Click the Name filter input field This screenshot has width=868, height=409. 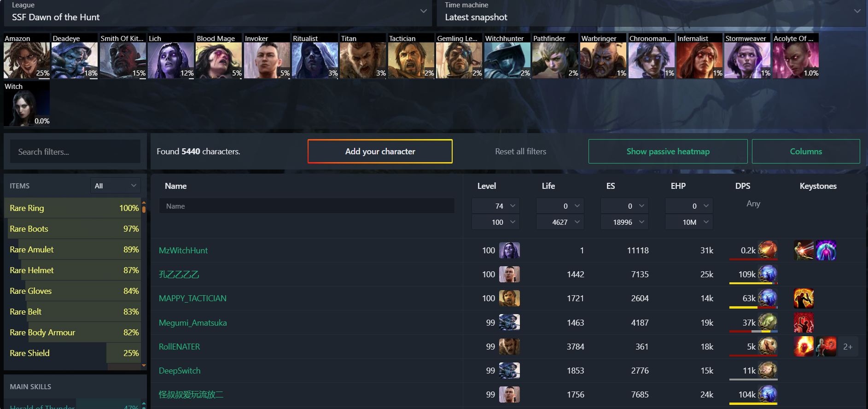tap(307, 206)
